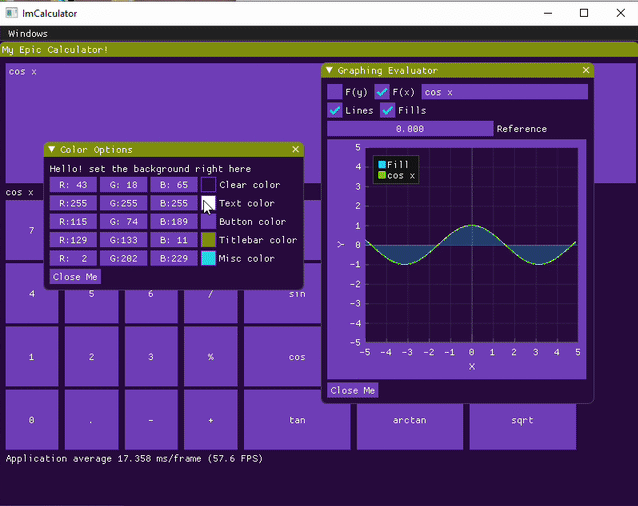Click the Text color G:255 field
Screen dimensions: 638x506
[123, 203]
